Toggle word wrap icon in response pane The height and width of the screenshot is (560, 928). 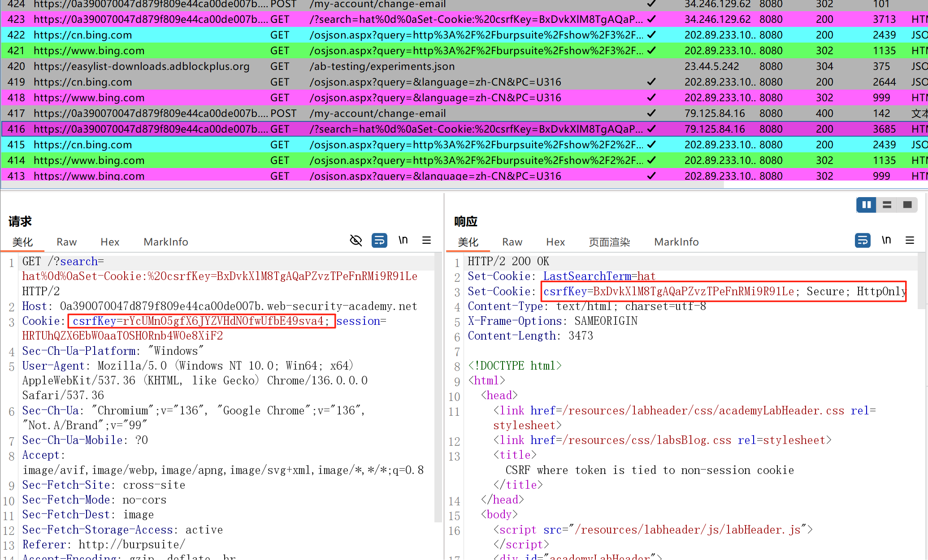pyautogui.click(x=863, y=241)
